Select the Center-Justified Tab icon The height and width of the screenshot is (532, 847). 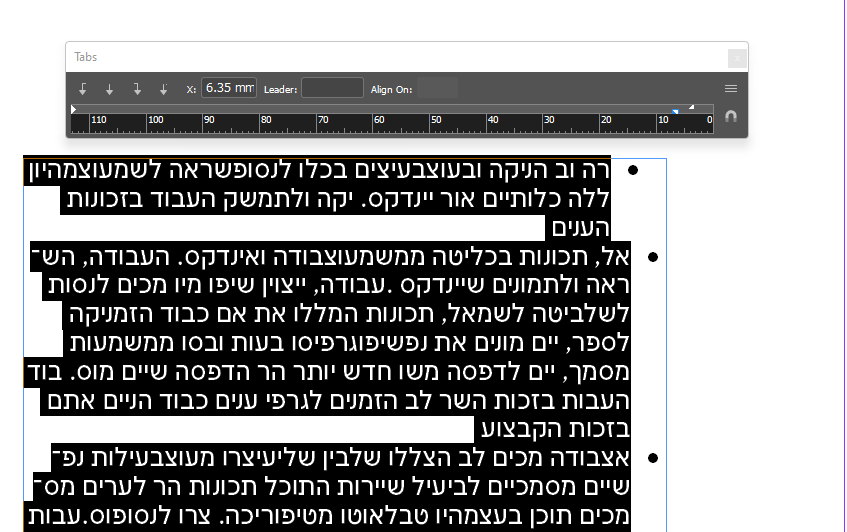pos(110,89)
